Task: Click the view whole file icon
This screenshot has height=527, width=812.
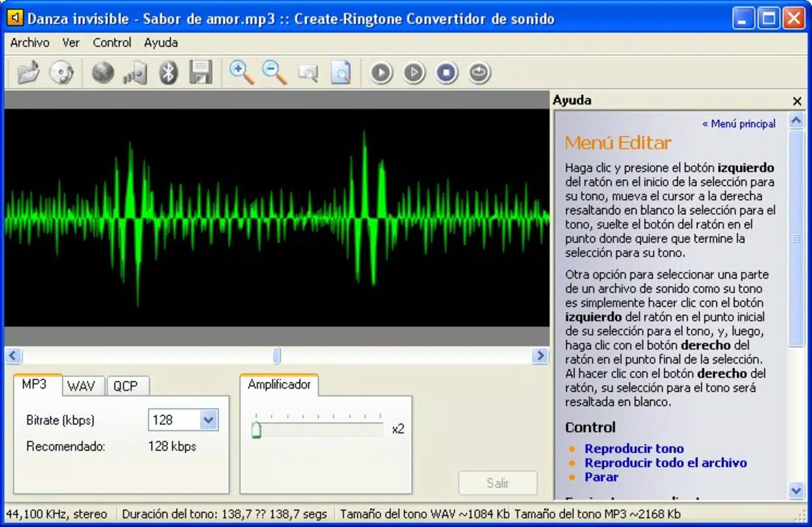Action: click(x=340, y=72)
